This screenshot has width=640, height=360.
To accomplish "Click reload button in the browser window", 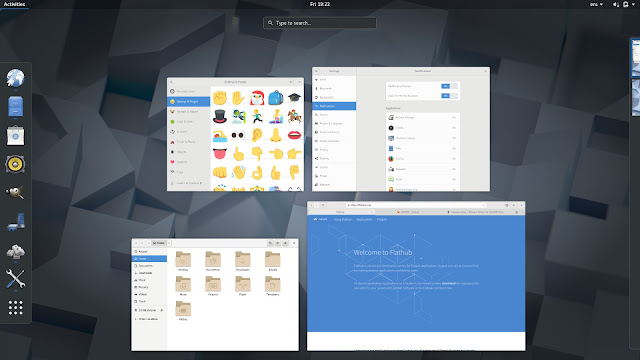I will click(x=323, y=205).
